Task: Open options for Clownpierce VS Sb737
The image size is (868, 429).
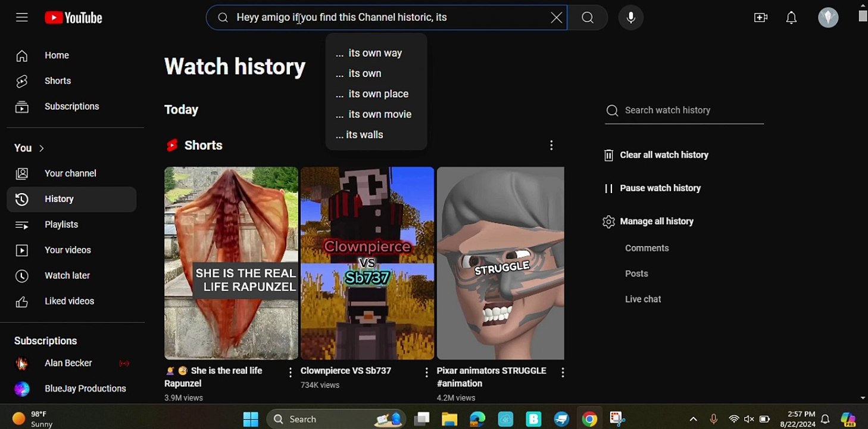Action: pyautogui.click(x=426, y=372)
